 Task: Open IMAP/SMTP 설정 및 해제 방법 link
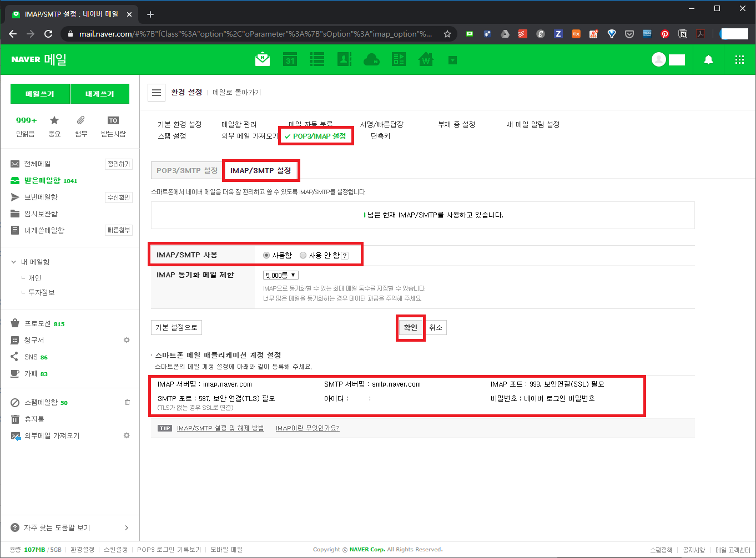(x=220, y=428)
